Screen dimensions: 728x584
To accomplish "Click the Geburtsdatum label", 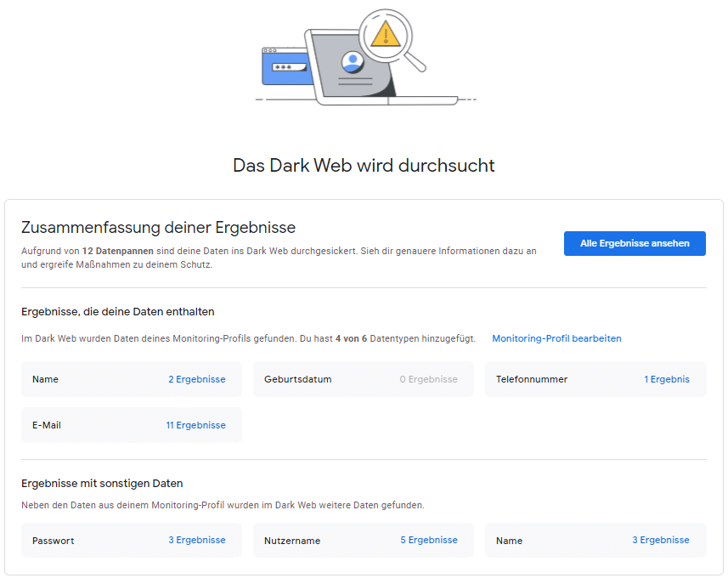I will [x=297, y=379].
